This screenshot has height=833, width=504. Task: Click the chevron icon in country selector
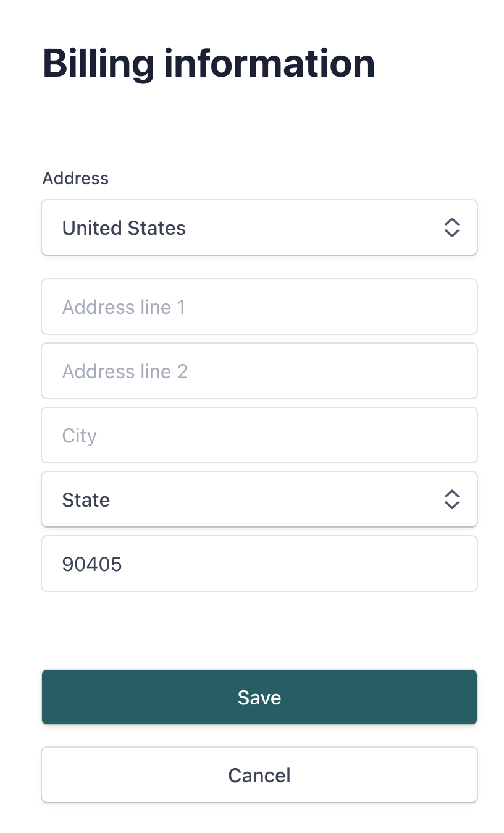pyautogui.click(x=452, y=227)
